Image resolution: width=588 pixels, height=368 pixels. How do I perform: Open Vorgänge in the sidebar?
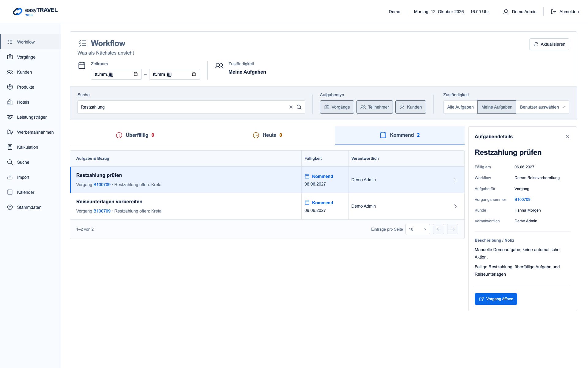[31, 57]
